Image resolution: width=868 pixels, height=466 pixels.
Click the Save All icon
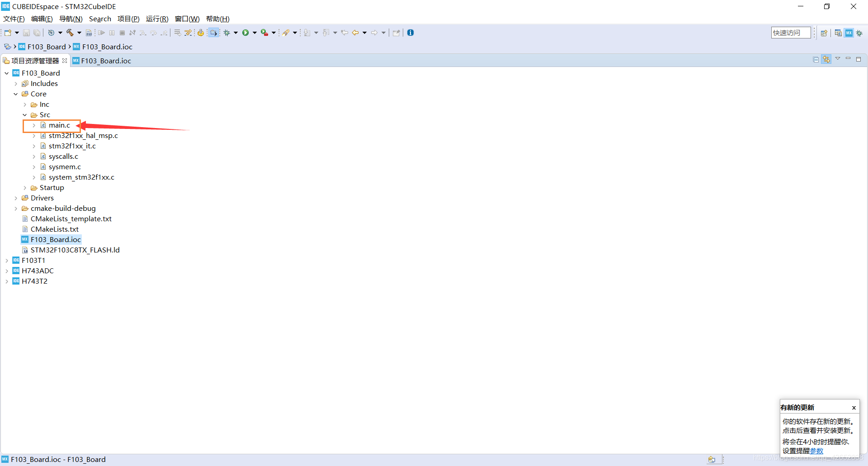point(37,33)
